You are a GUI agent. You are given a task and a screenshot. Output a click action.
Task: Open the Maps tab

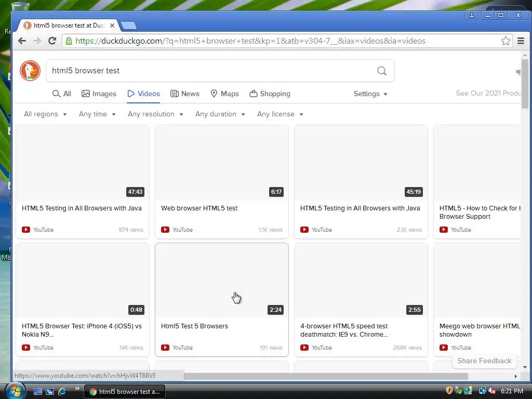click(x=224, y=94)
